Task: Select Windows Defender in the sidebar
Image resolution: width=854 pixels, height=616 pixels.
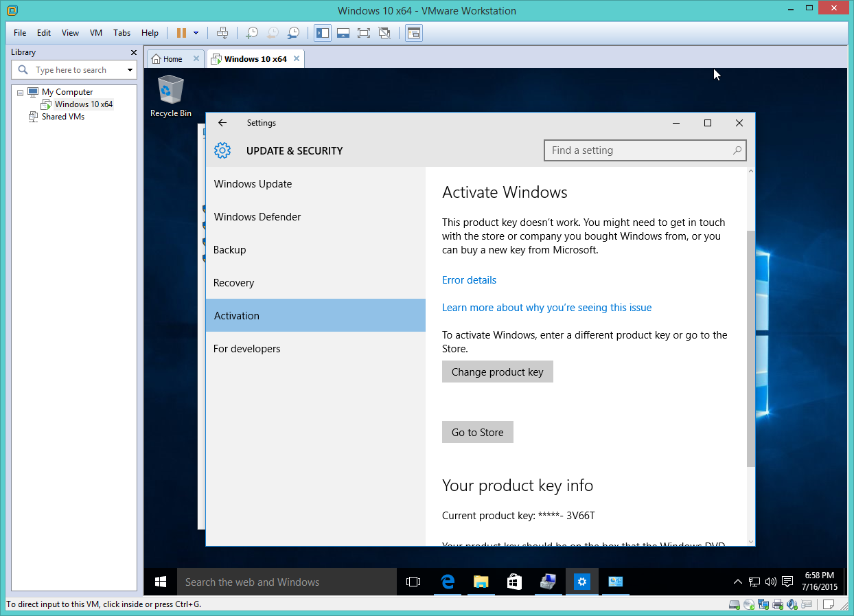Action: (x=316, y=217)
